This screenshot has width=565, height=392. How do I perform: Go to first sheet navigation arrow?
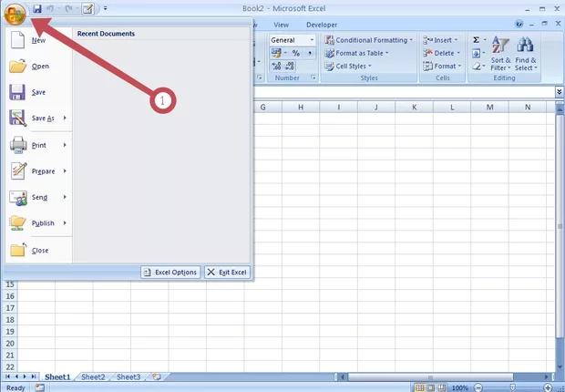7,377
